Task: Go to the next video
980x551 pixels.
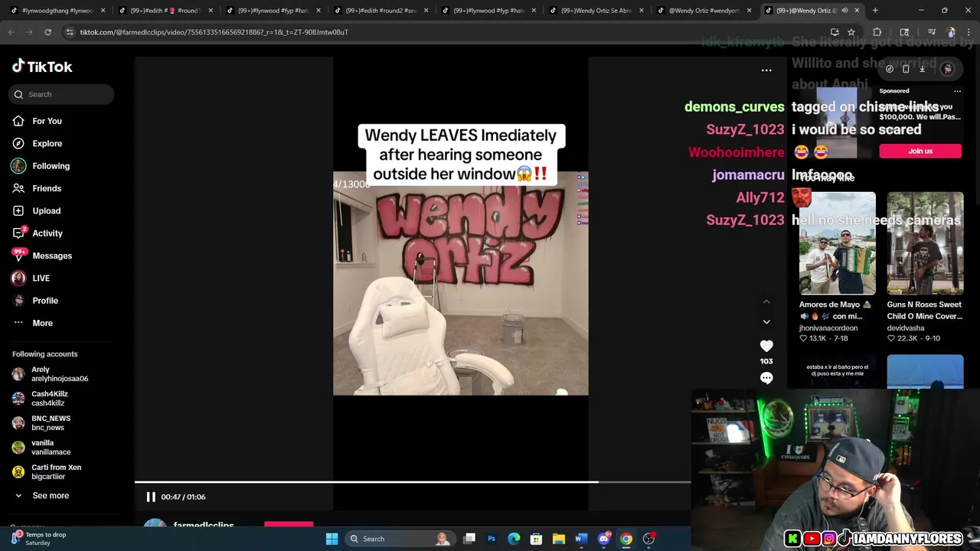Action: point(766,321)
